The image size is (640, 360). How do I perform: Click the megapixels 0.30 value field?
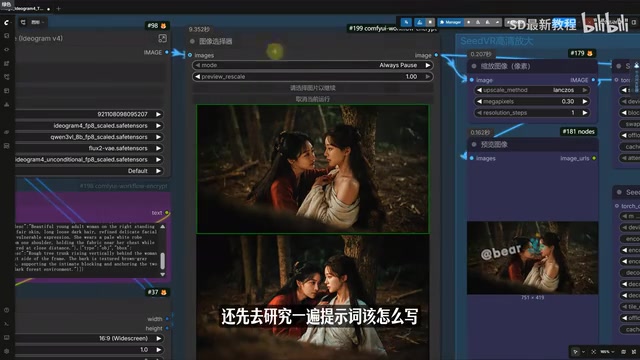pyautogui.click(x=568, y=101)
